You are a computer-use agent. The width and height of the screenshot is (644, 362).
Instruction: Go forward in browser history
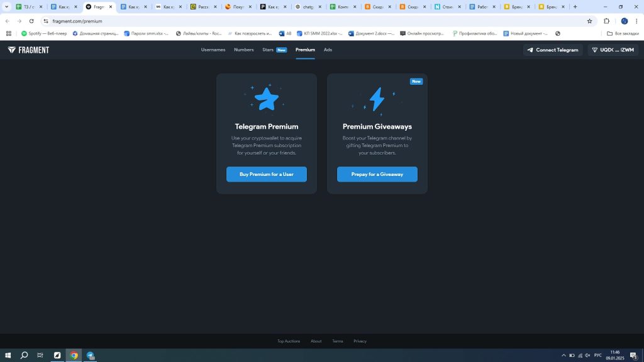tap(19, 21)
